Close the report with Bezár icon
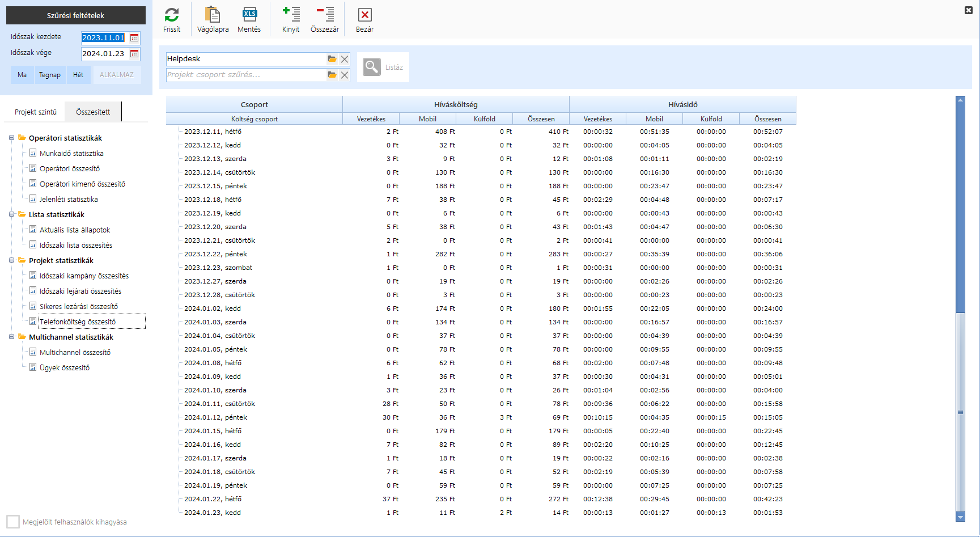This screenshot has height=537, width=980. pyautogui.click(x=364, y=15)
